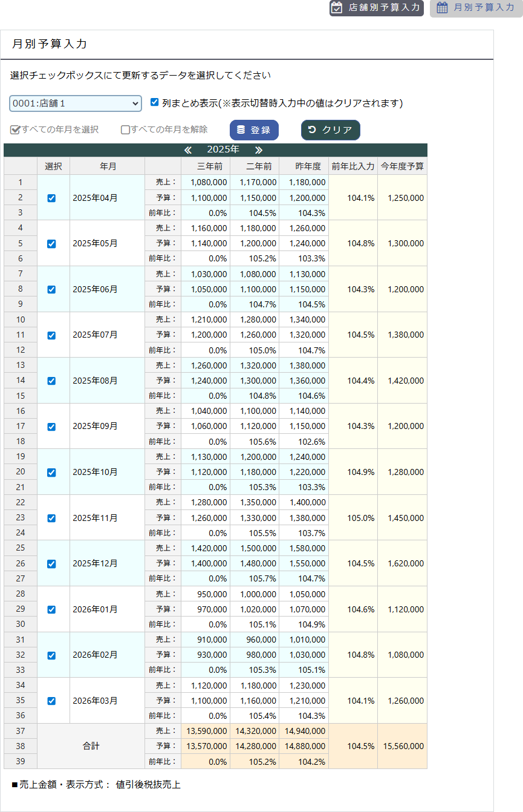Viewport: 523px width, 812px height.
Task: Click the 今年度予算 column header
Action: (403, 166)
